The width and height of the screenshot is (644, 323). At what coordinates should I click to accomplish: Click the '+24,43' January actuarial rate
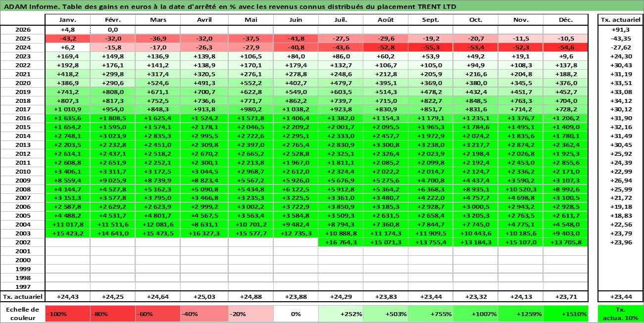[67, 297]
